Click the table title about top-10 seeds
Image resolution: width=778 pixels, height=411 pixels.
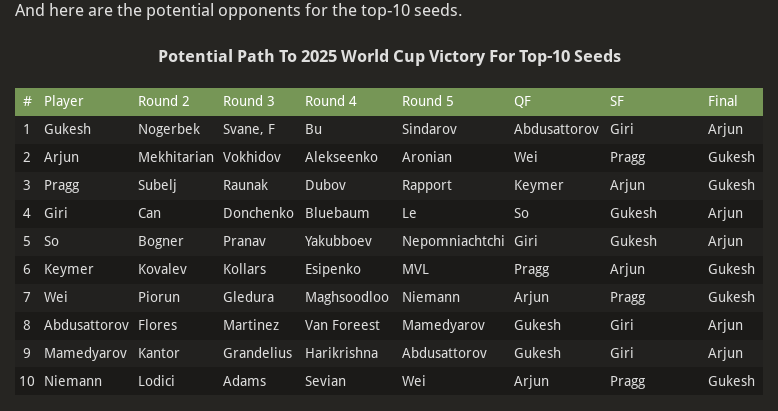(x=389, y=56)
